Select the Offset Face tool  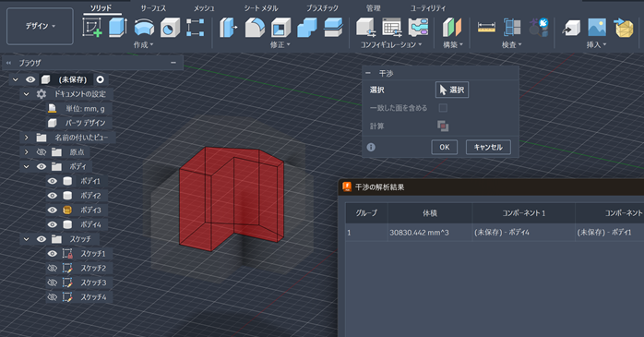click(x=333, y=28)
